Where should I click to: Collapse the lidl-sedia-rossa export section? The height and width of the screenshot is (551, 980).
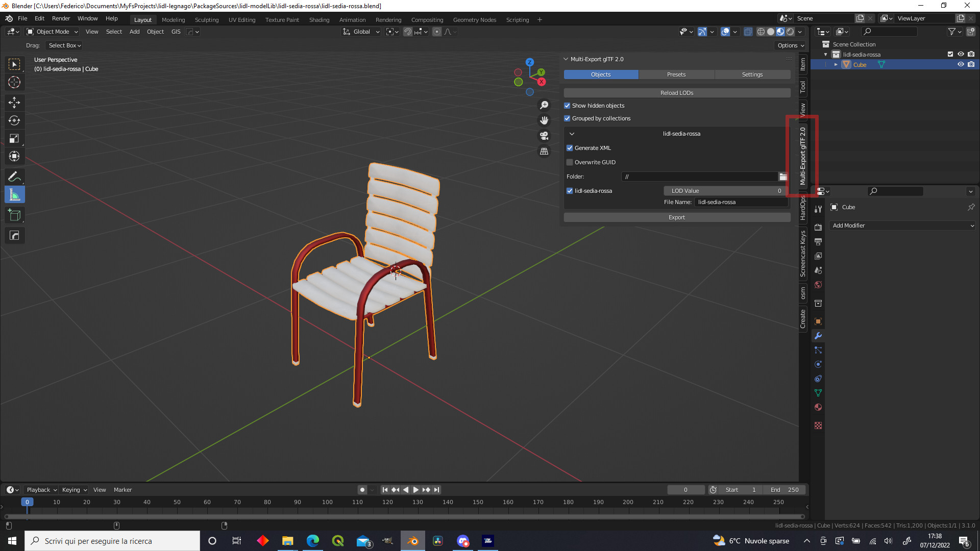(x=572, y=134)
